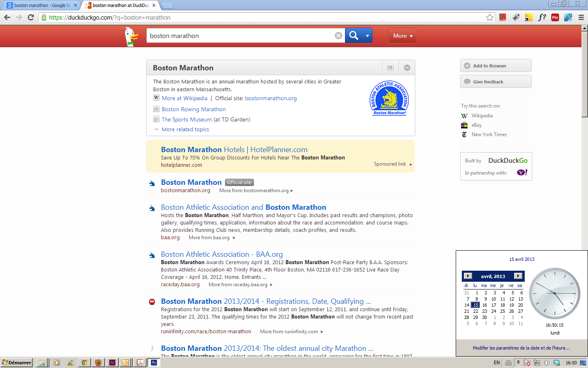This screenshot has height=368, width=588.
Task: Click the DuckDuckGo Built by logo
Action: point(508,160)
